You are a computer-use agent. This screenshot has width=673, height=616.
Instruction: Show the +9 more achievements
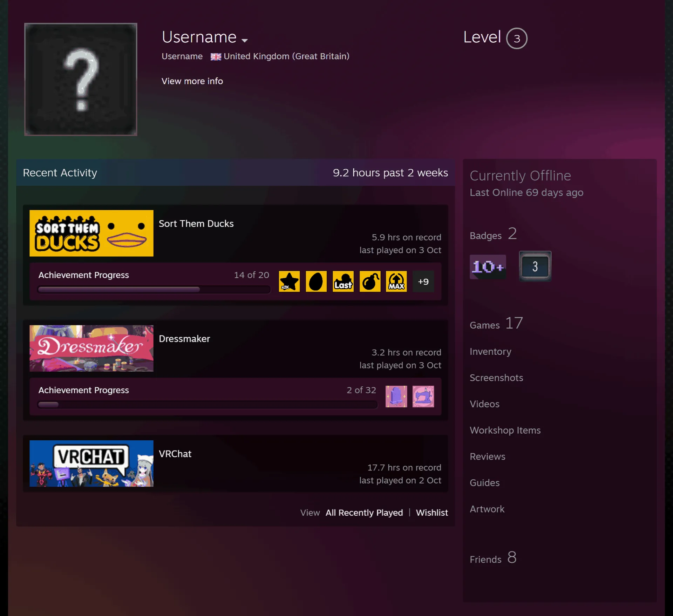tap(423, 281)
